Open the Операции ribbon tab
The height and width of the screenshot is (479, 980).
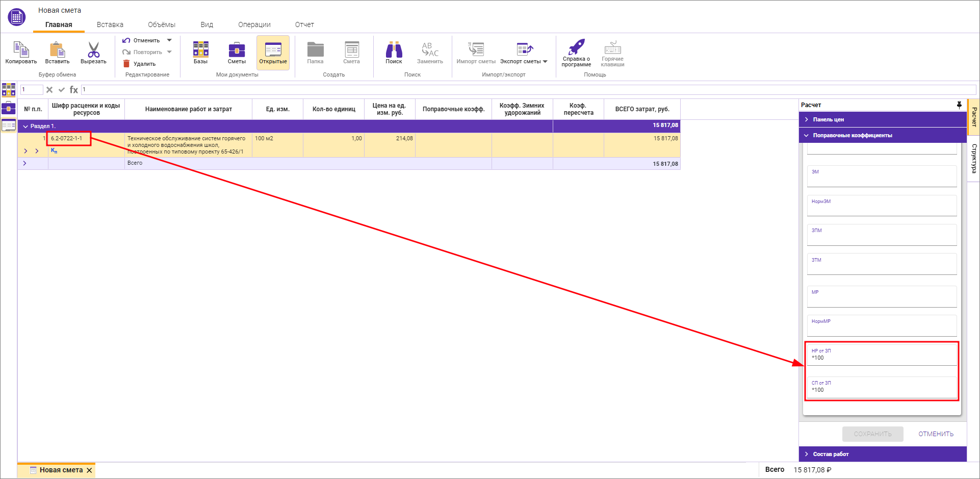(x=254, y=24)
